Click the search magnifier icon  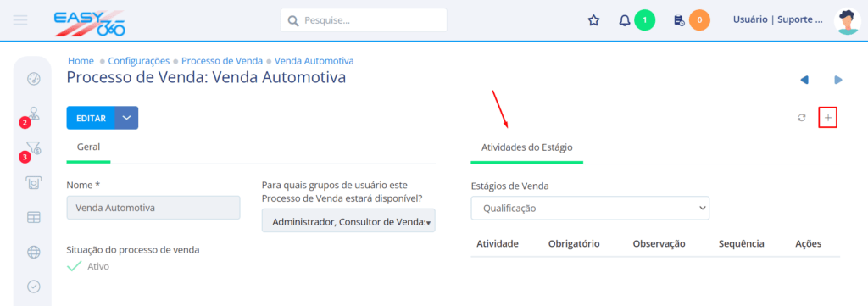293,21
